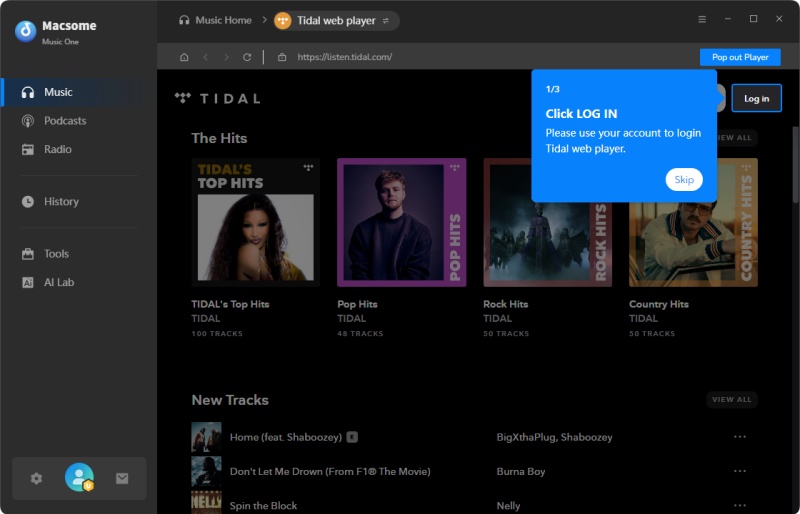Go forward with the forward arrow
The height and width of the screenshot is (514, 800).
point(226,57)
